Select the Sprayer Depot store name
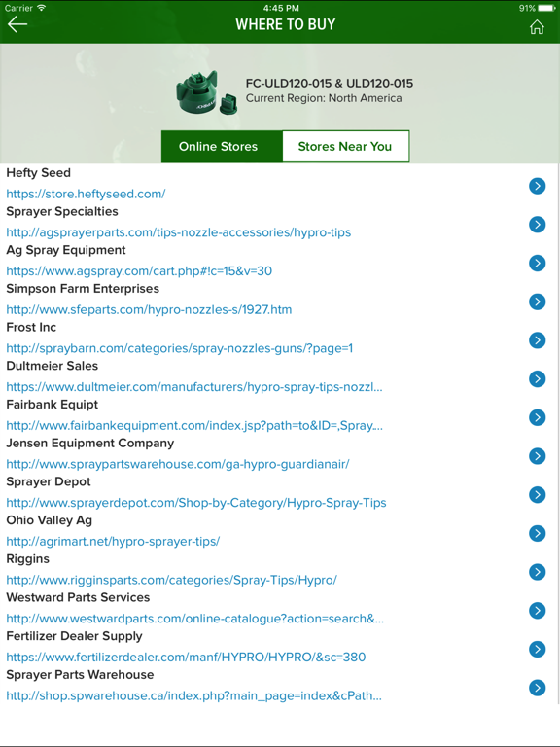The image size is (560, 747). click(x=48, y=481)
